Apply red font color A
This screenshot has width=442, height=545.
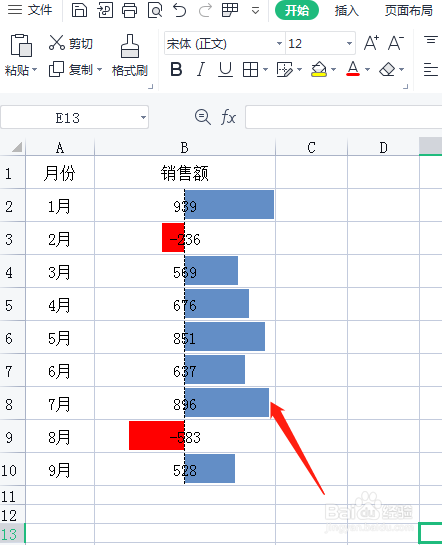click(353, 69)
